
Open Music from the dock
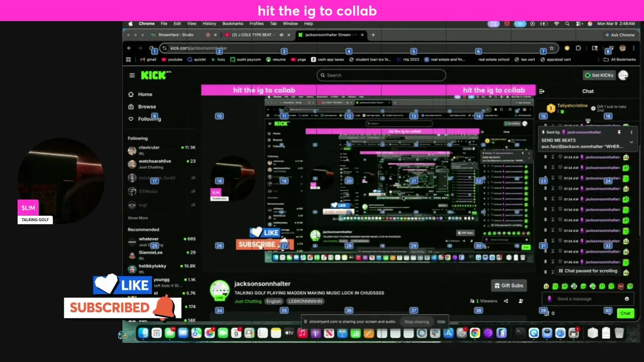click(302, 333)
